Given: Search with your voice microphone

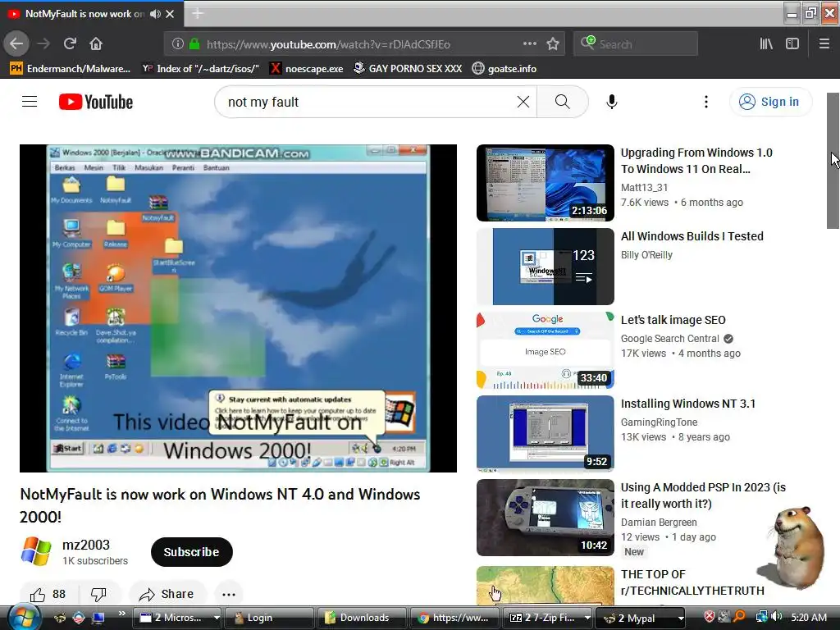Looking at the screenshot, I should coord(612,102).
